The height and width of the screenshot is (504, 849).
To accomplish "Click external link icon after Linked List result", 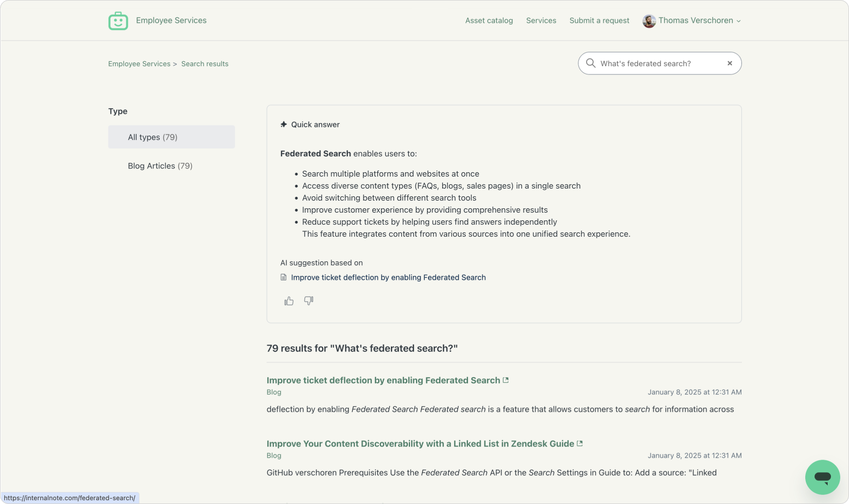I will tap(580, 443).
